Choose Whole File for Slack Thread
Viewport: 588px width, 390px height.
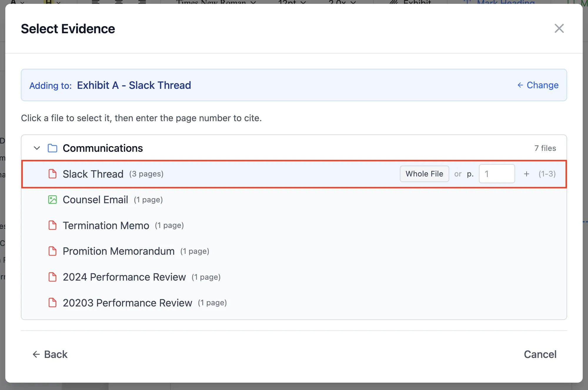click(424, 174)
